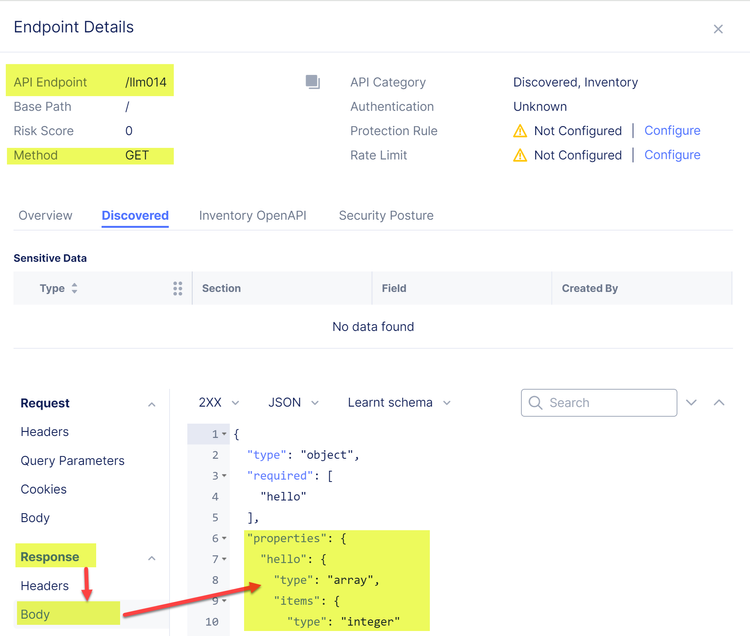
Task: Close the Endpoint Details panel
Action: 718,29
